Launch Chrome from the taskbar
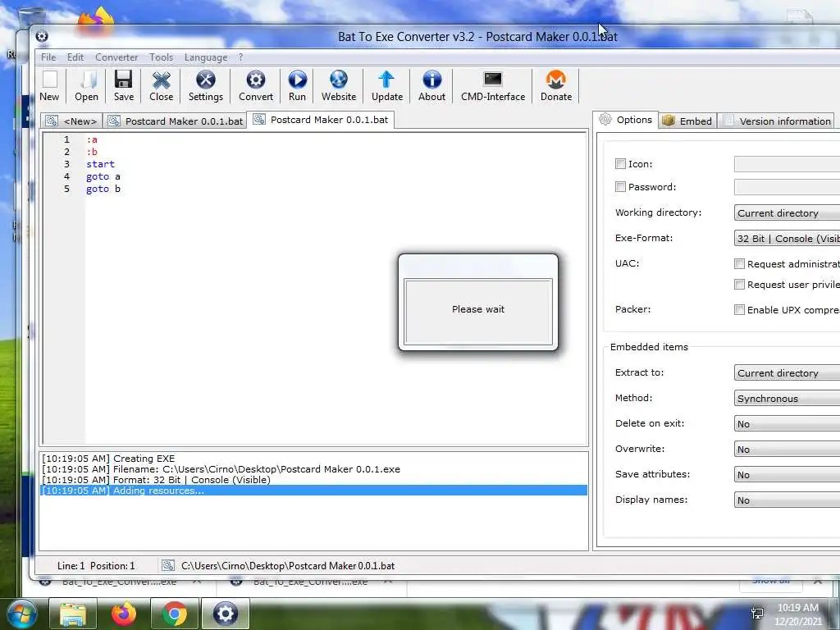The image size is (840, 630). 175,614
